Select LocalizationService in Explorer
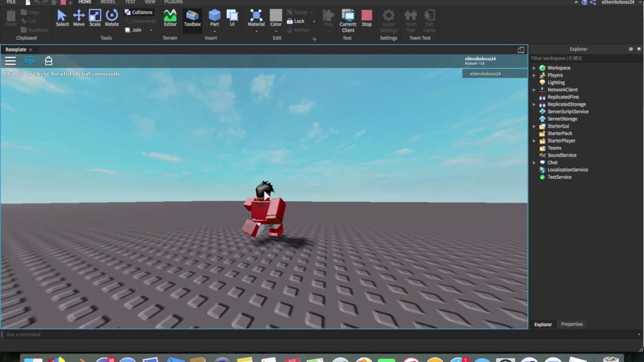This screenshot has width=644, height=362. click(568, 170)
